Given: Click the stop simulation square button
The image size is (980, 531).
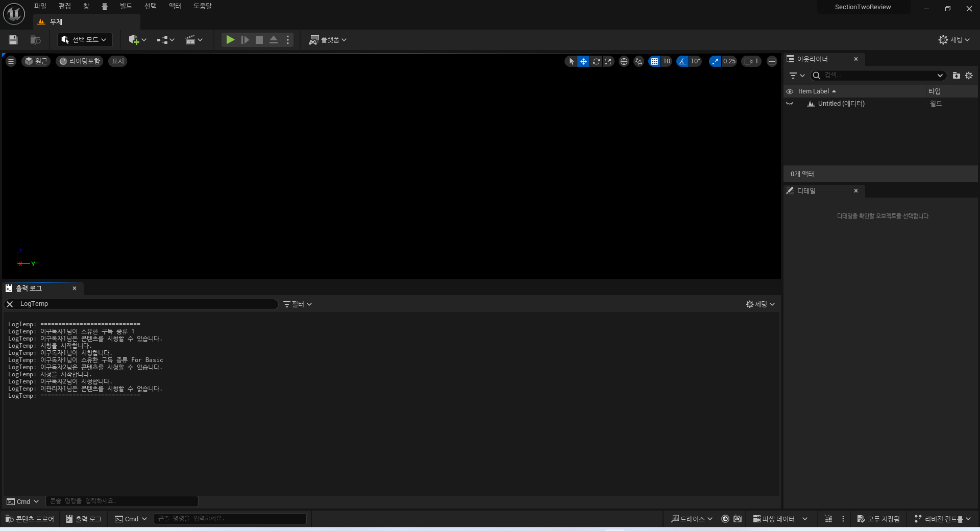Looking at the screenshot, I should click(x=259, y=40).
